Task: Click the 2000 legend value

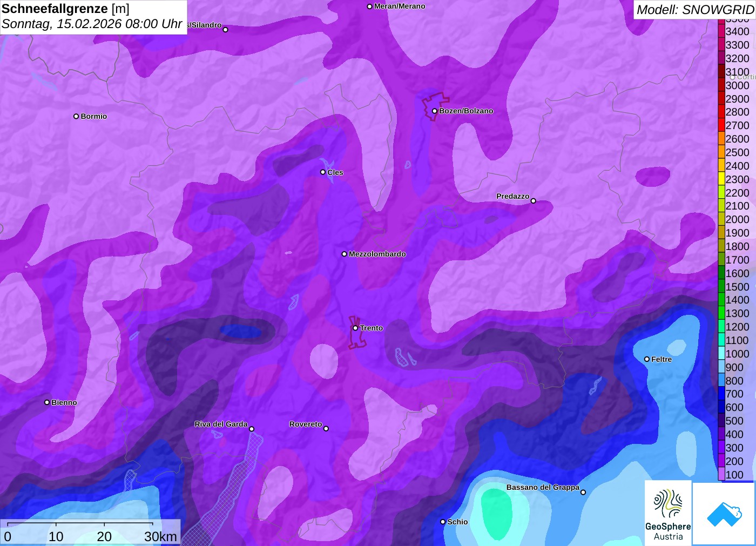Action: [737, 219]
